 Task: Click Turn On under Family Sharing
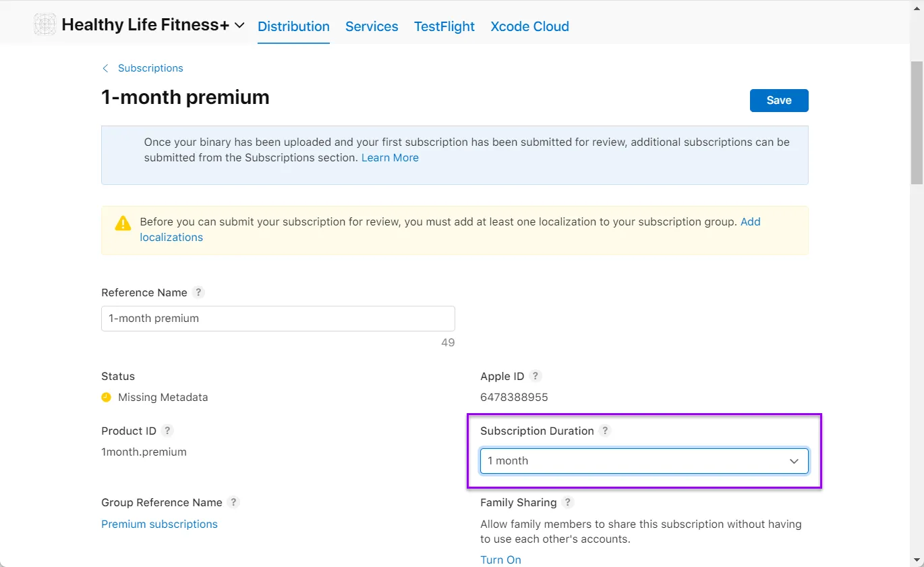tap(500, 559)
